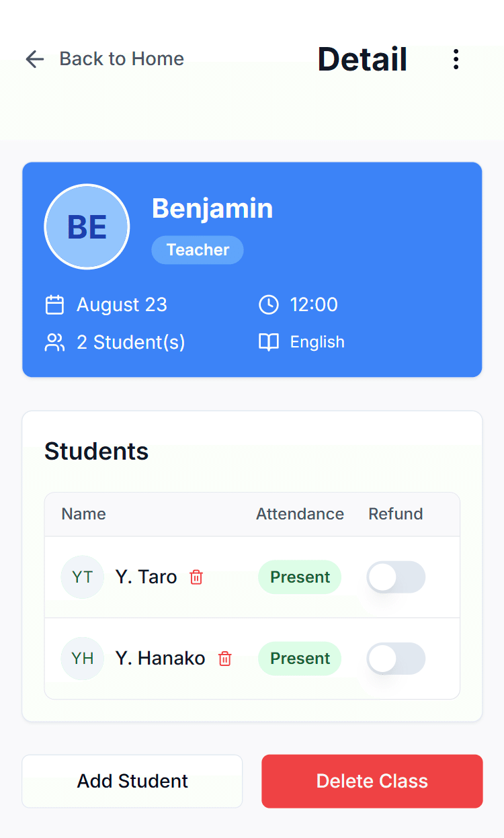Click the back arrow icon
The image size is (504, 838).
(x=34, y=59)
